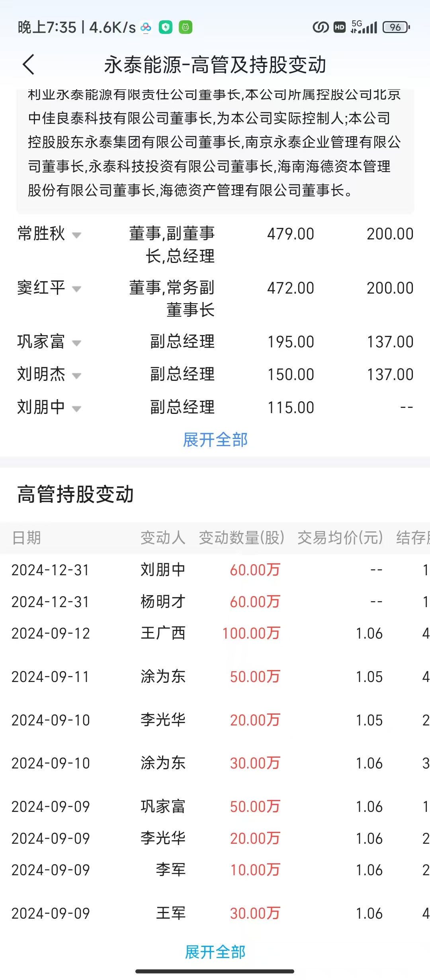Tap the home gesture bar at bottom
This screenshot has height=980, width=430.
point(215,971)
